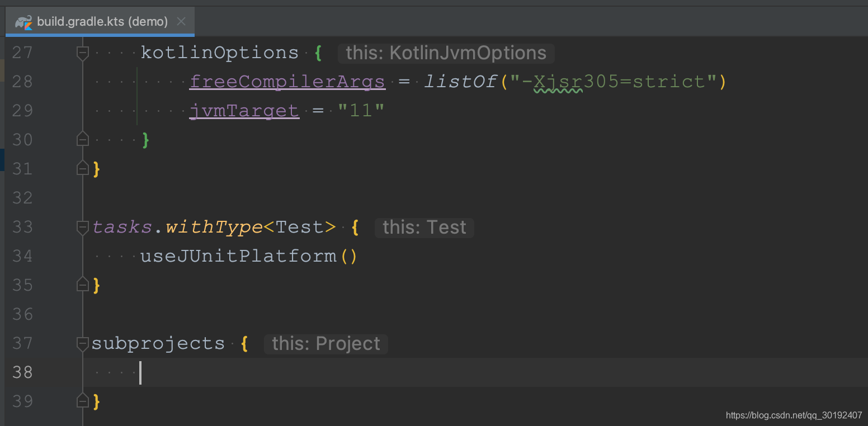Click the Gradle elephant file icon on the tab
The image size is (868, 426).
point(24,22)
